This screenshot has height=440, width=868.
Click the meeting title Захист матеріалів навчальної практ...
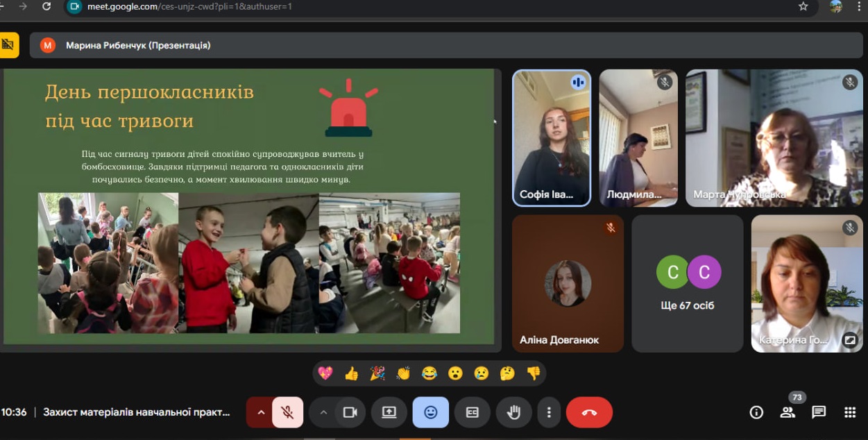137,412
